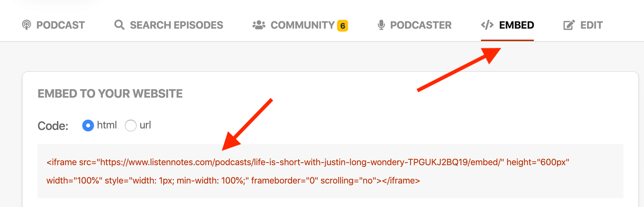Screen dimensions: 644x207
Task: Switch to the Search Episodes tab
Action: pos(176,25)
